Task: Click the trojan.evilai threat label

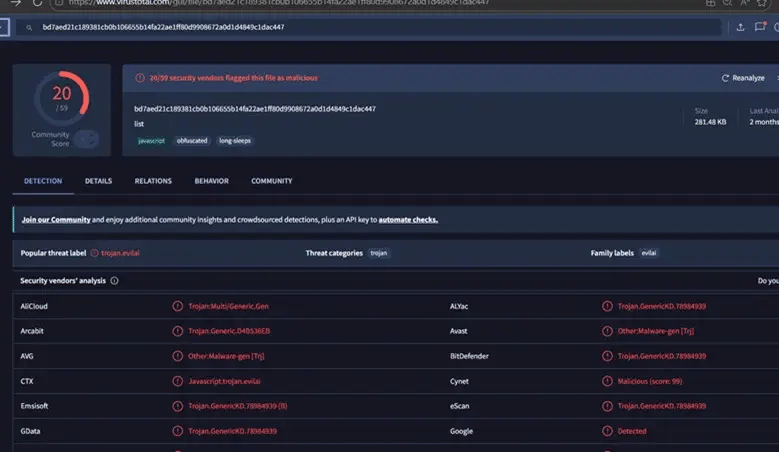Action: 120,253
